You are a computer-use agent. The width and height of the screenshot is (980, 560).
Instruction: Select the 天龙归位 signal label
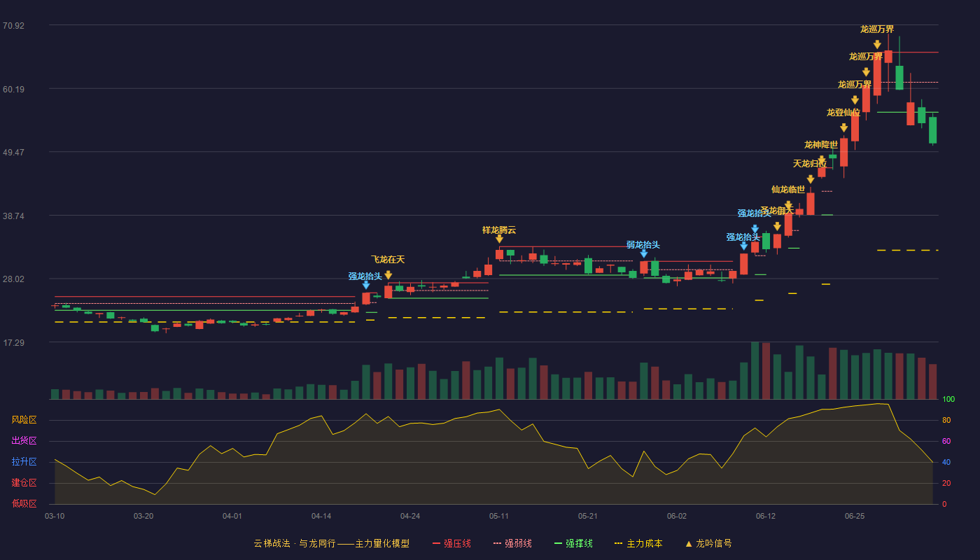pos(810,164)
